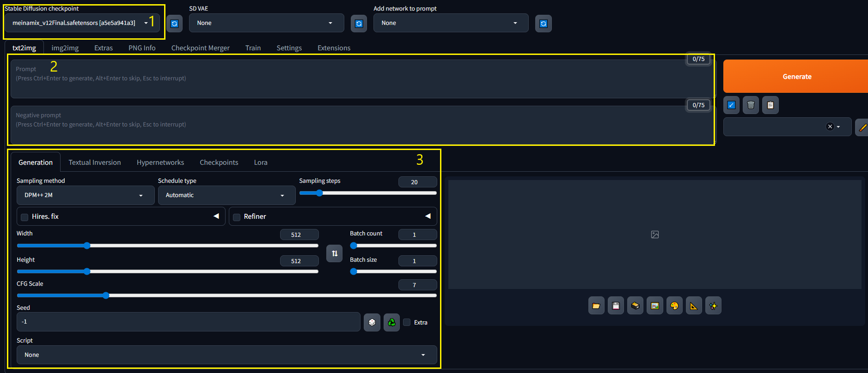Reuse last seed with green recycle icon

click(x=391, y=322)
